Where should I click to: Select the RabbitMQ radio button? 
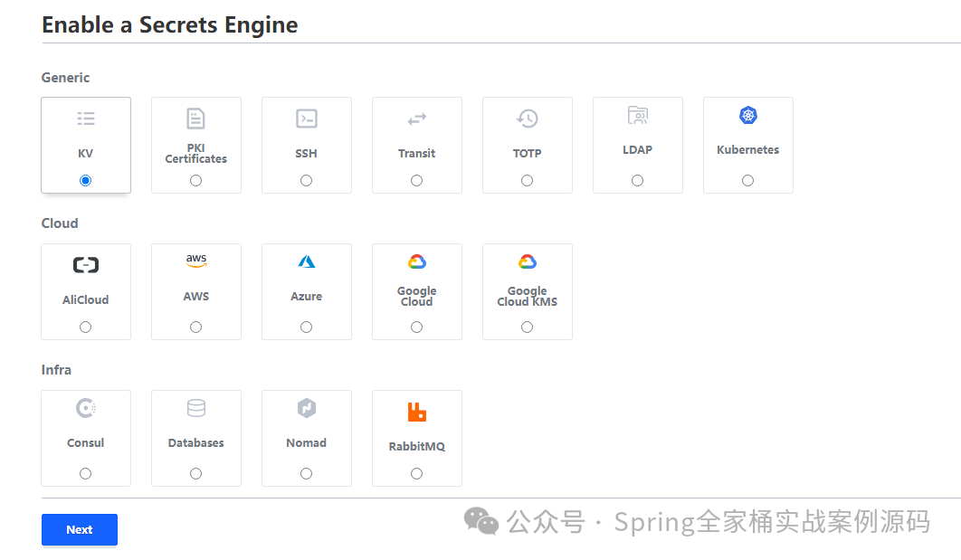tap(417, 474)
